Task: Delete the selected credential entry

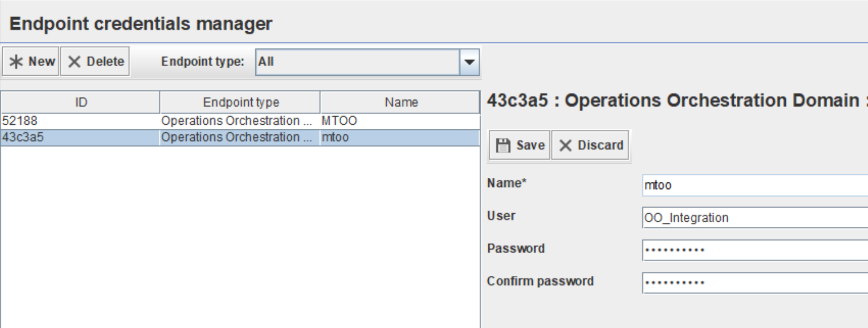Action: tap(94, 61)
